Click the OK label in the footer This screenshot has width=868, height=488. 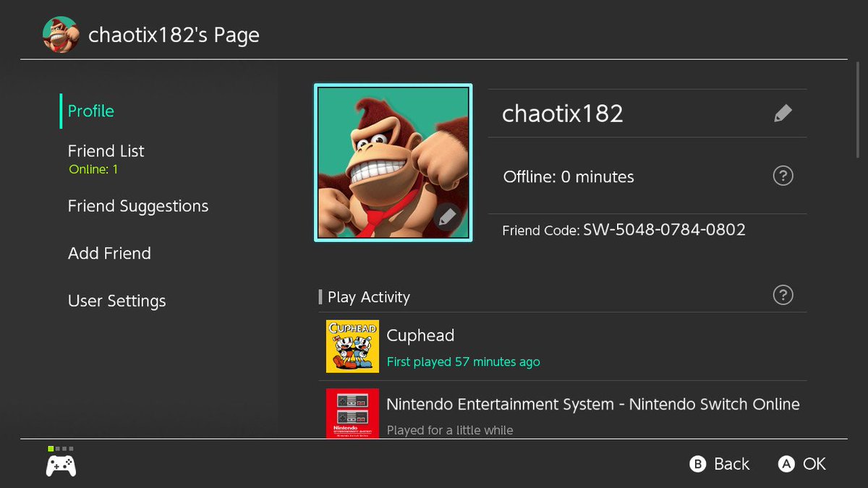pos(814,464)
